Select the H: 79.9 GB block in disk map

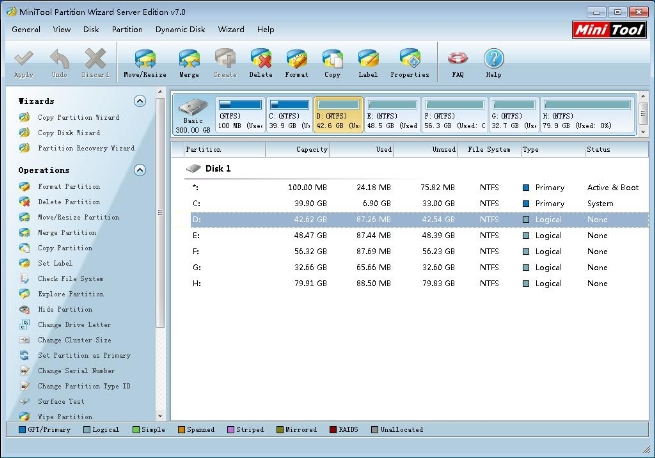pos(587,114)
